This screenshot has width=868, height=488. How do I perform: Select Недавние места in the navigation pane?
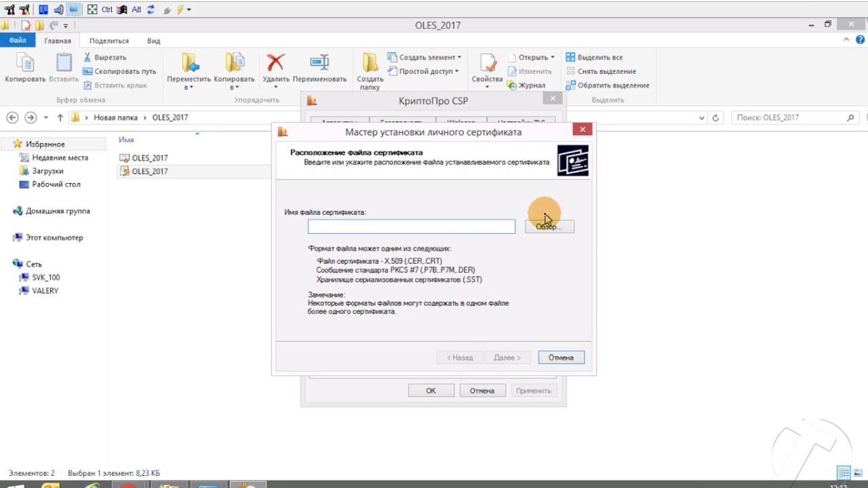click(60, 157)
